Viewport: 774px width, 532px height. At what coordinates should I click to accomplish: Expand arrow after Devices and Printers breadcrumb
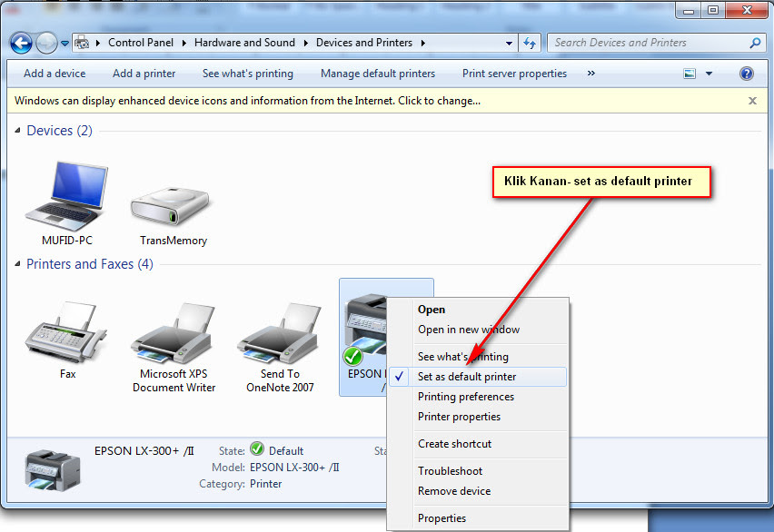point(423,44)
